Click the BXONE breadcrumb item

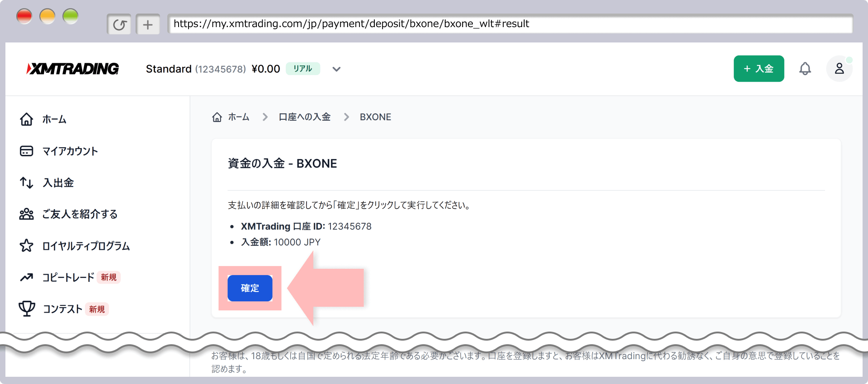[375, 117]
